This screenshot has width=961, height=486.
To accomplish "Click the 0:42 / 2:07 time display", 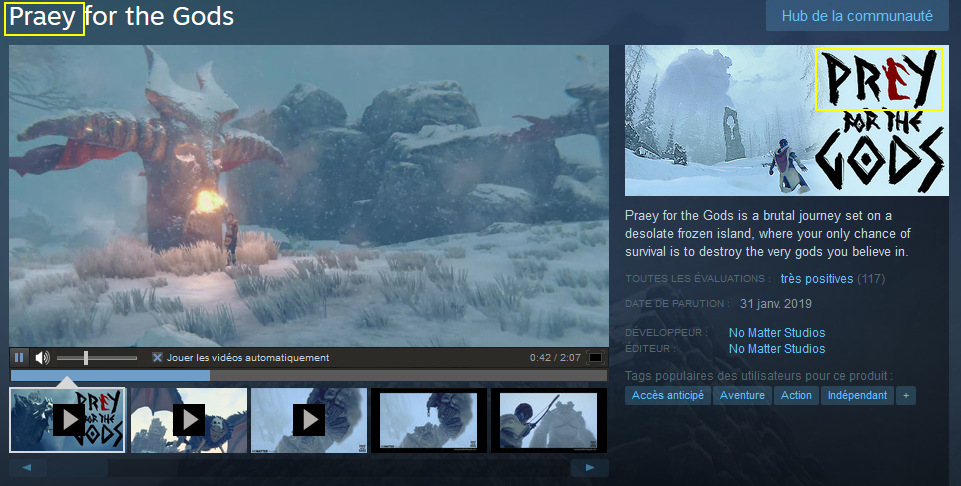I will 555,357.
